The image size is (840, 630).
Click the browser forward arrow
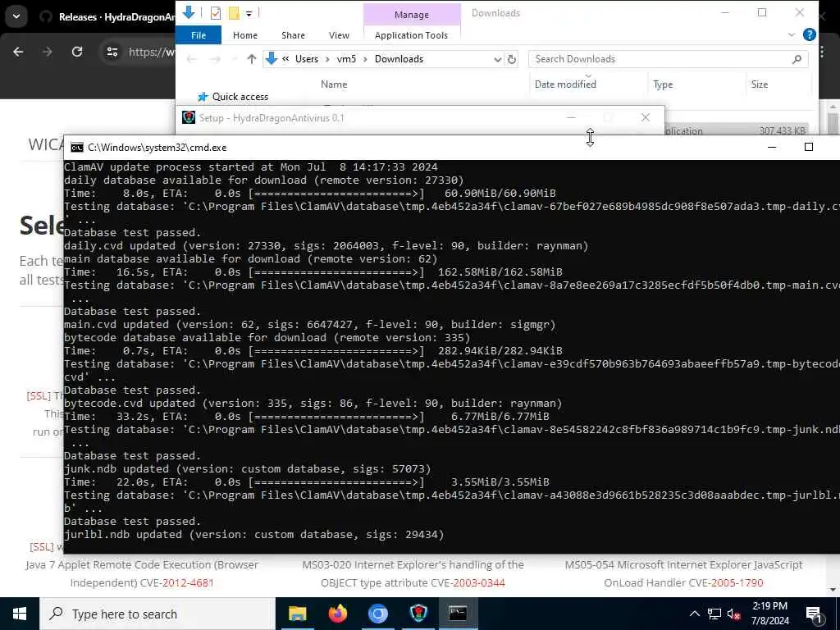point(47,52)
